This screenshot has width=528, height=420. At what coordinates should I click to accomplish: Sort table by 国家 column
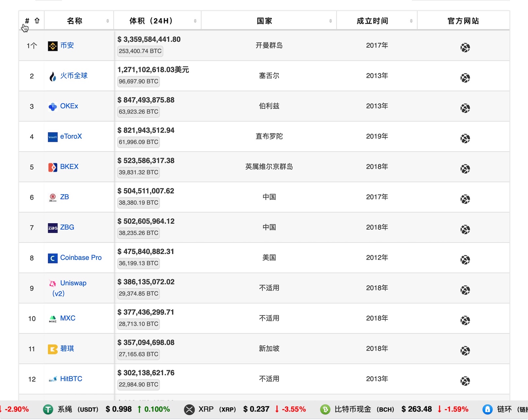(x=269, y=21)
